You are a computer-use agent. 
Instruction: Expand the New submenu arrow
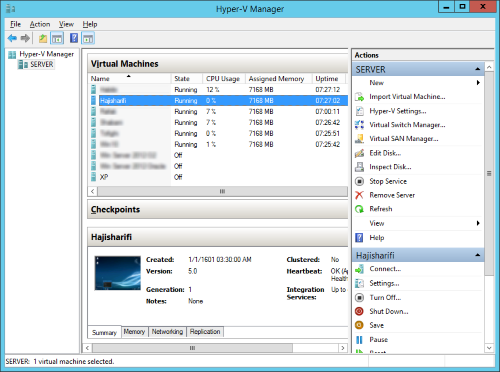pyautogui.click(x=478, y=83)
